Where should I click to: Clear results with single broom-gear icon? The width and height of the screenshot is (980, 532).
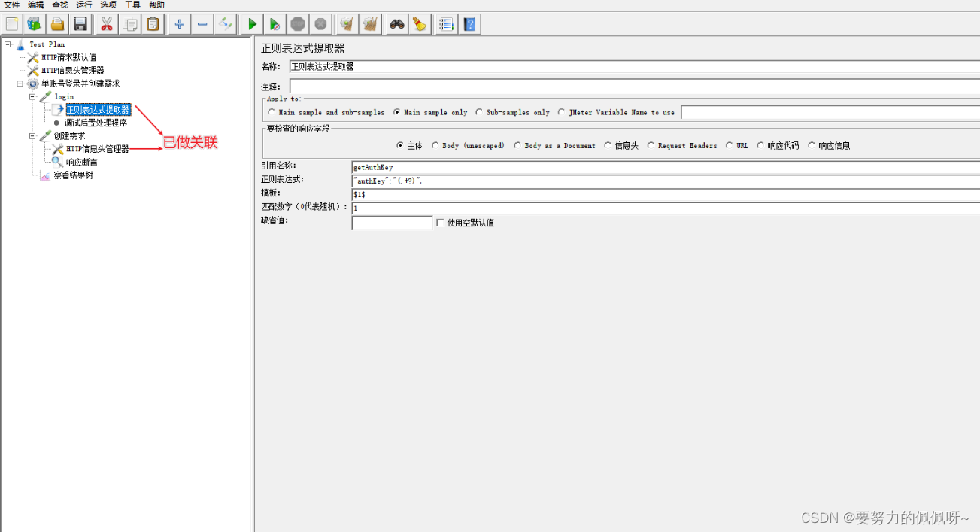346,24
